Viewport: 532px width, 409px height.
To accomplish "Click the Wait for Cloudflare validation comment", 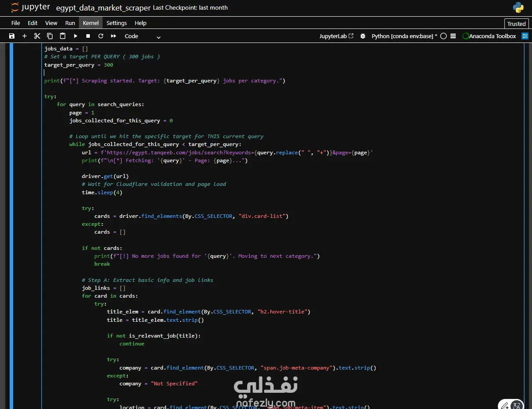I will coord(154,184).
